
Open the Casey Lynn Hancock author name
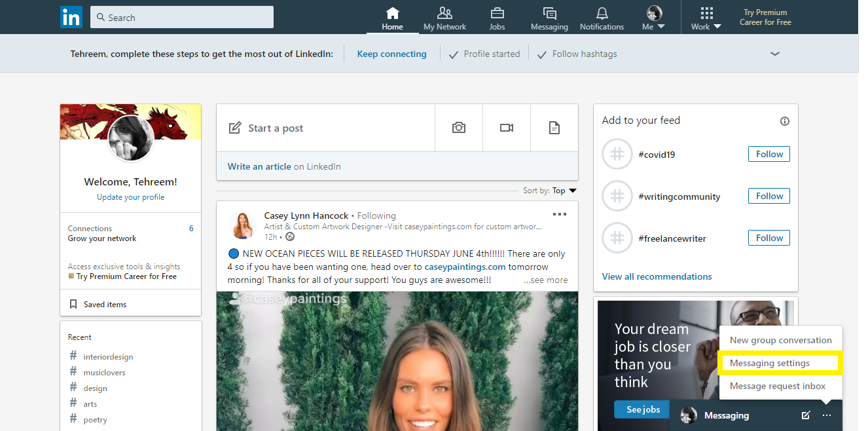(x=306, y=216)
